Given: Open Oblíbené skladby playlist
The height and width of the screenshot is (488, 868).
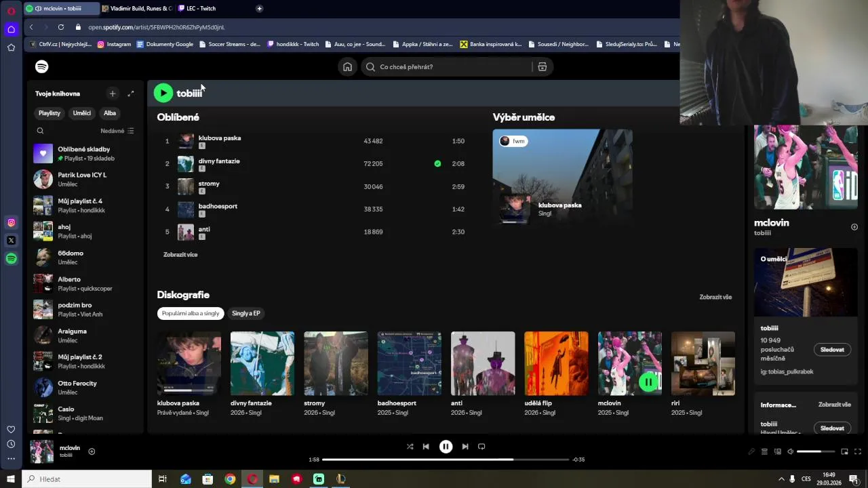Looking at the screenshot, I should point(87,154).
